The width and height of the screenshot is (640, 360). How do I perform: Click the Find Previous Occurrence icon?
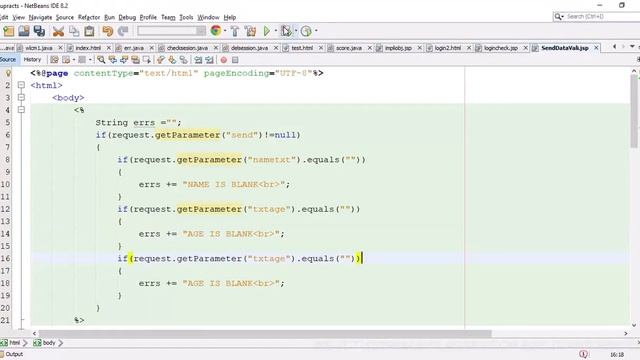pyautogui.click(x=113, y=60)
